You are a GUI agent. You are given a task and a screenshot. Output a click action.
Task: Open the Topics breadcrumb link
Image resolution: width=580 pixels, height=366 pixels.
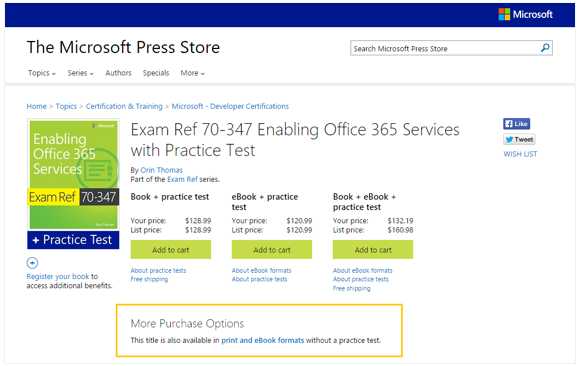click(x=66, y=106)
